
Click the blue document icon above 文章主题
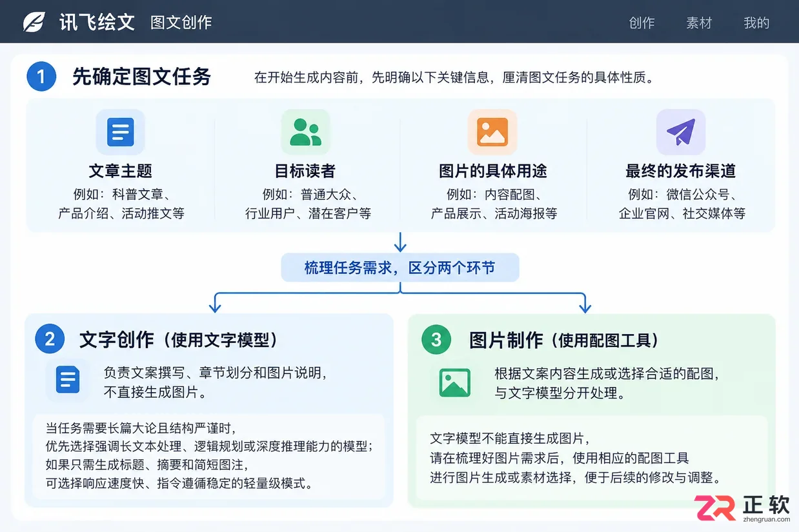pyautogui.click(x=120, y=132)
